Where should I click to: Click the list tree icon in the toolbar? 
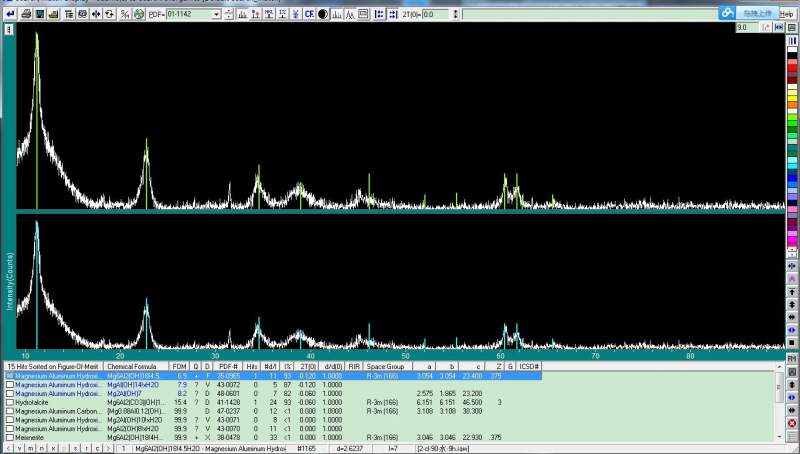coord(69,14)
